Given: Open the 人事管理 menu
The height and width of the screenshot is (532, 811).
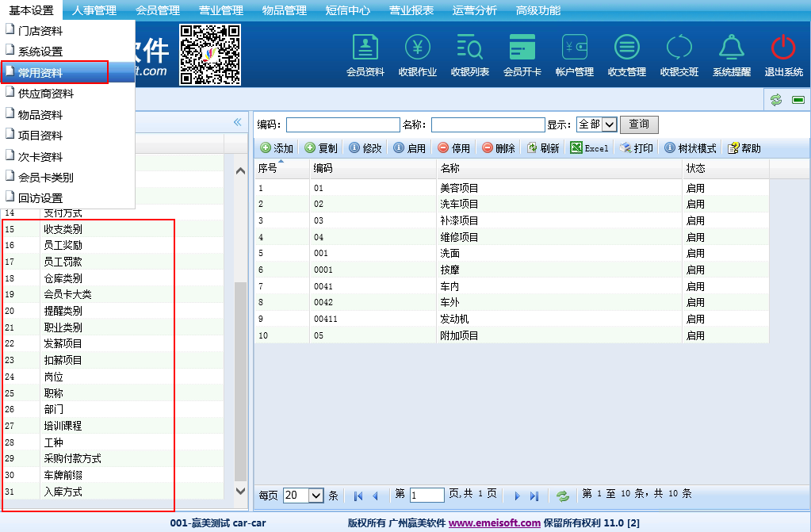Looking at the screenshot, I should coord(94,10).
